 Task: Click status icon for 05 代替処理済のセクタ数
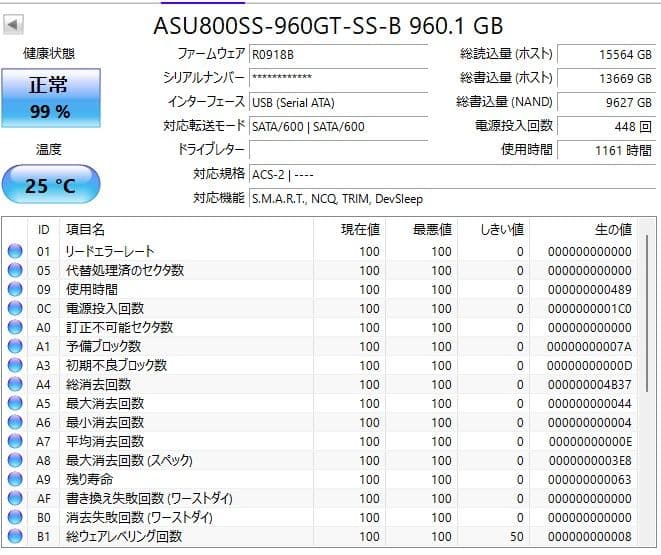pos(15,270)
